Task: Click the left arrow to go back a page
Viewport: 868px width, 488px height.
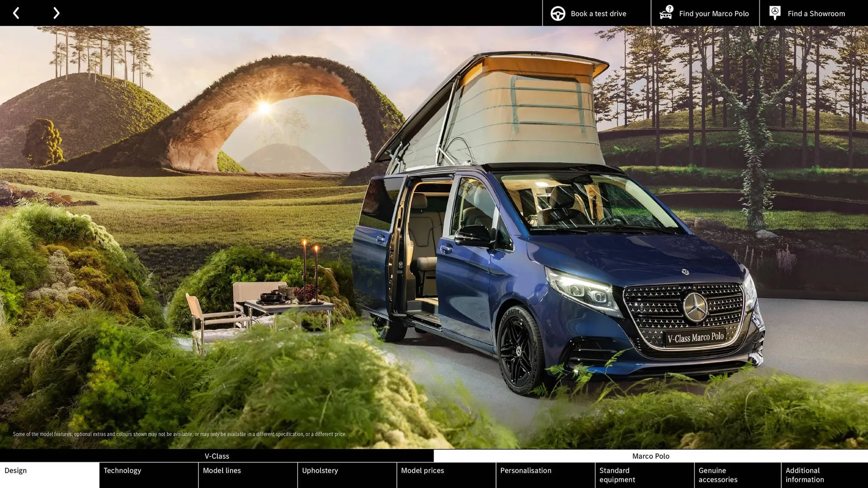Action: pyautogui.click(x=16, y=13)
